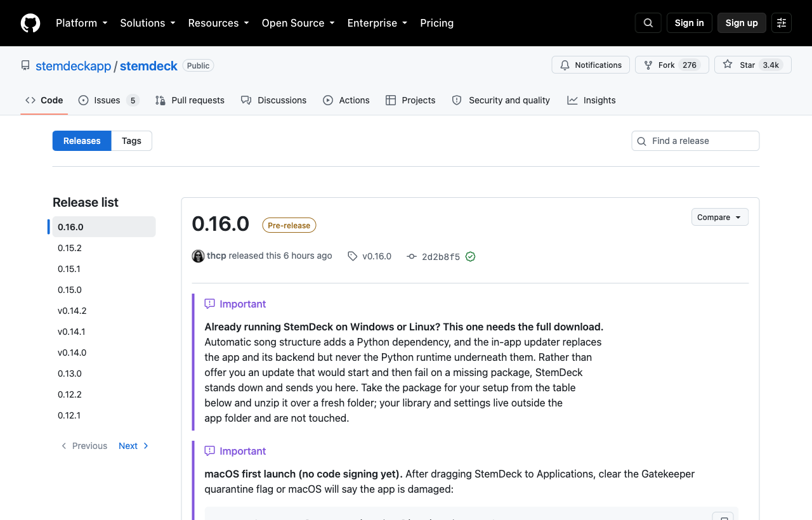This screenshot has width=812, height=520.
Task: Click the Release list heading
Action: click(x=86, y=202)
